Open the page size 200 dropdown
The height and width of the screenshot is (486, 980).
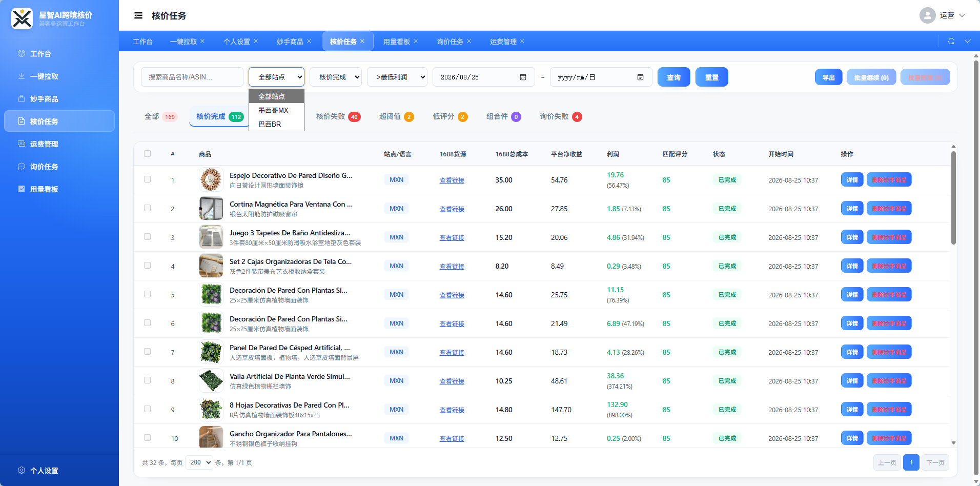tap(199, 462)
